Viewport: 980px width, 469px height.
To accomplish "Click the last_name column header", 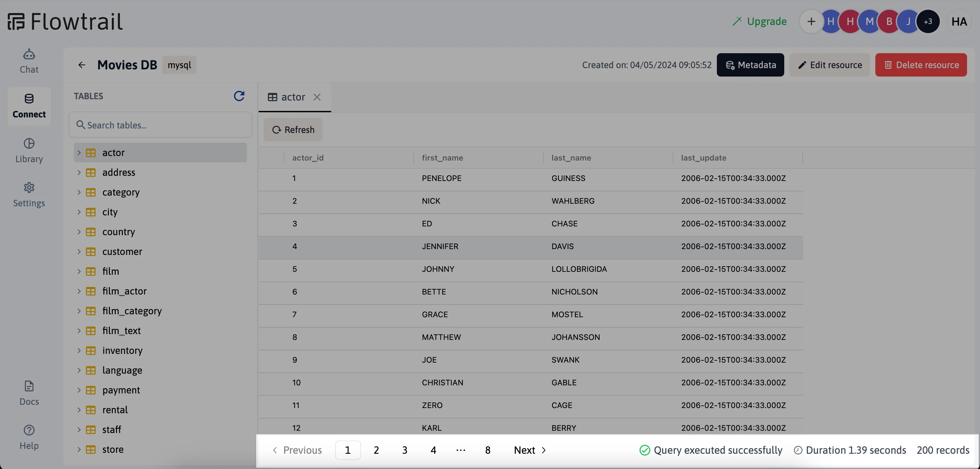I will (x=571, y=158).
